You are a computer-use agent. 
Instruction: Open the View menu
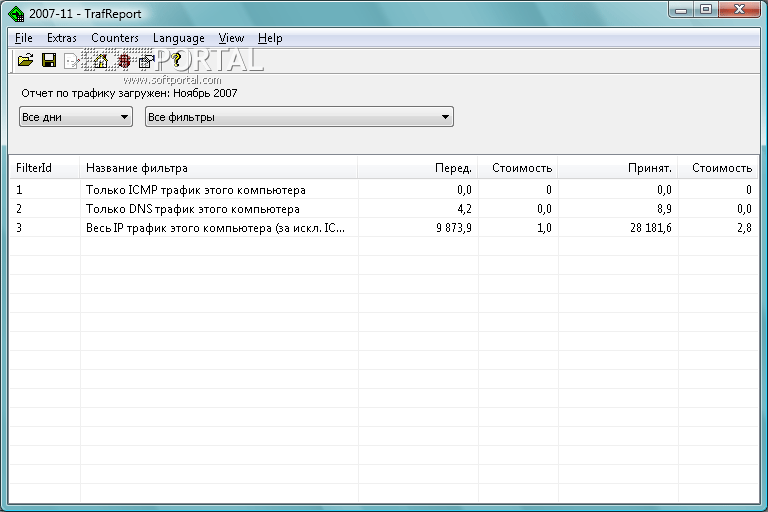(x=231, y=38)
